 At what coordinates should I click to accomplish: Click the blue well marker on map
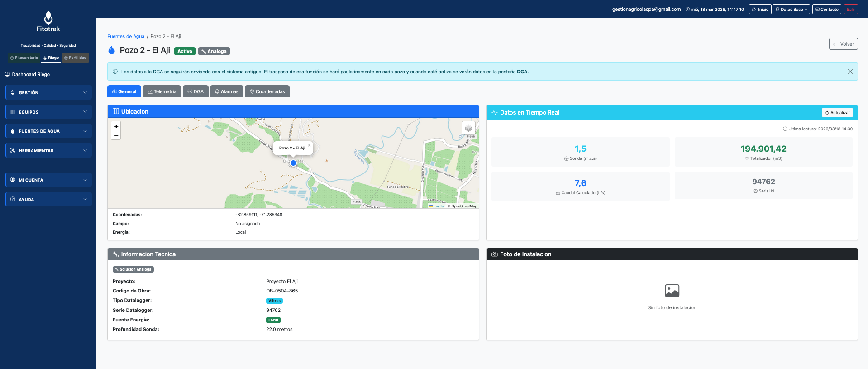293,163
